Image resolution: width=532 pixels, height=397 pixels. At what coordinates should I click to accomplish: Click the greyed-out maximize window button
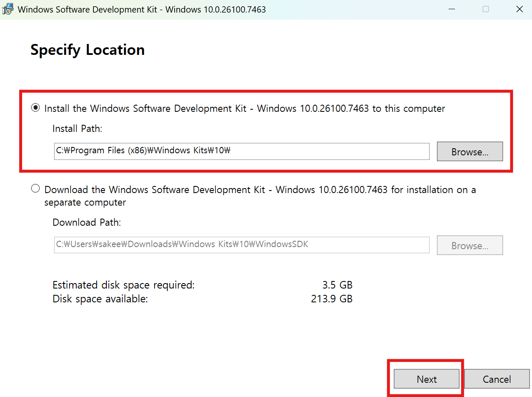(x=486, y=9)
